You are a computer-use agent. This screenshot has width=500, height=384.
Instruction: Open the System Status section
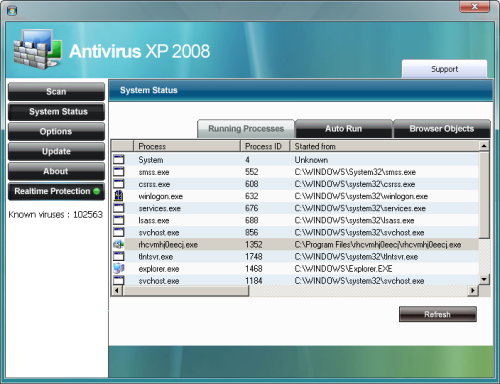tap(56, 112)
